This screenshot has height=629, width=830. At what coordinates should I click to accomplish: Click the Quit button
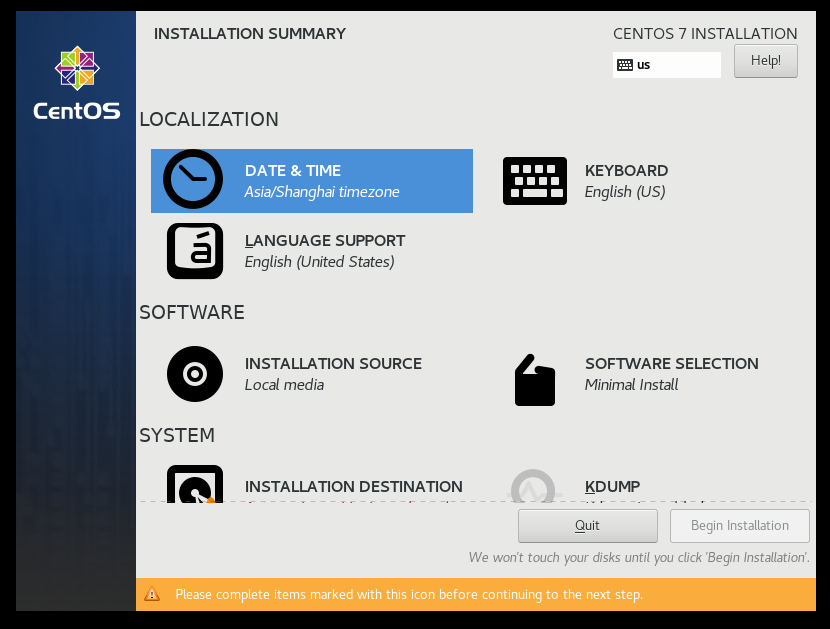pyautogui.click(x=587, y=525)
